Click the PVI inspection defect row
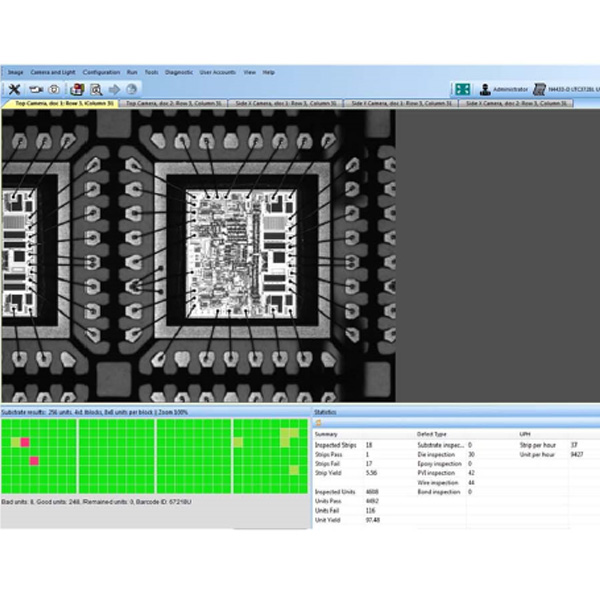 click(446, 473)
